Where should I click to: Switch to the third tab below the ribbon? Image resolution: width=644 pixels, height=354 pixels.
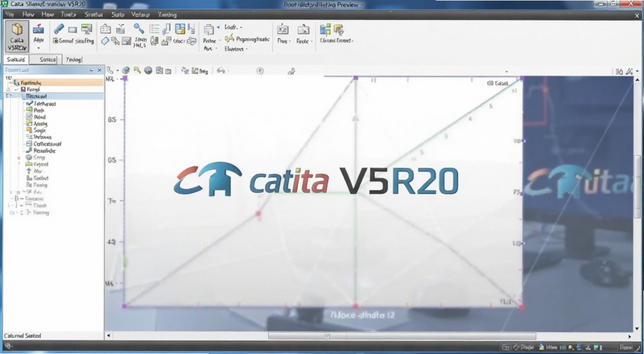point(73,60)
